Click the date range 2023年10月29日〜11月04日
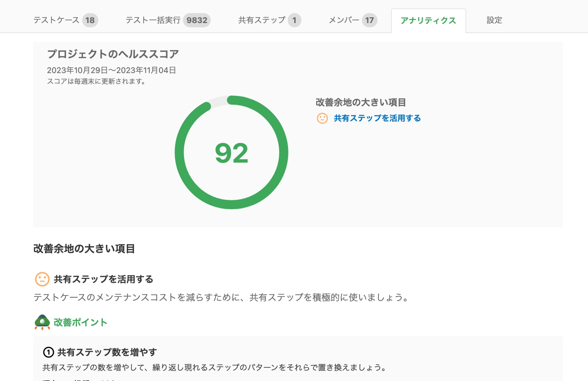Image resolution: width=588 pixels, height=381 pixels. [x=111, y=70]
